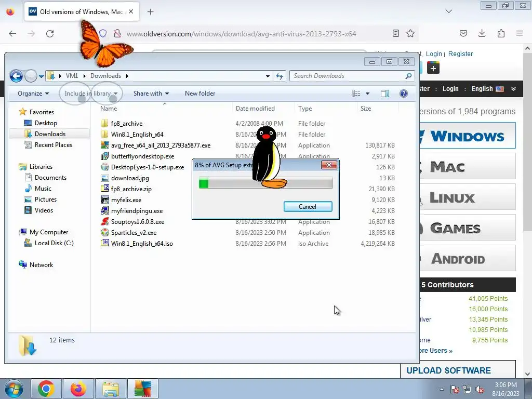Open the Explorer help question mark icon

403,94
